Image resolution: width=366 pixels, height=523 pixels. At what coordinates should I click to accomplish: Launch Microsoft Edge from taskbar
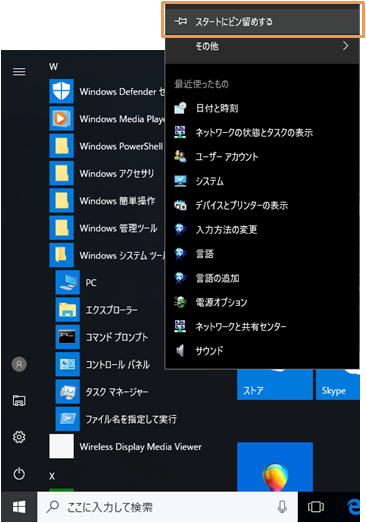pos(353,507)
